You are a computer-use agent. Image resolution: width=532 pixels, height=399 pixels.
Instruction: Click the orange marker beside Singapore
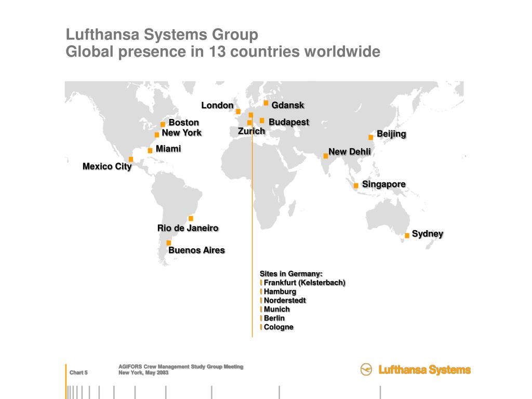pos(356,185)
